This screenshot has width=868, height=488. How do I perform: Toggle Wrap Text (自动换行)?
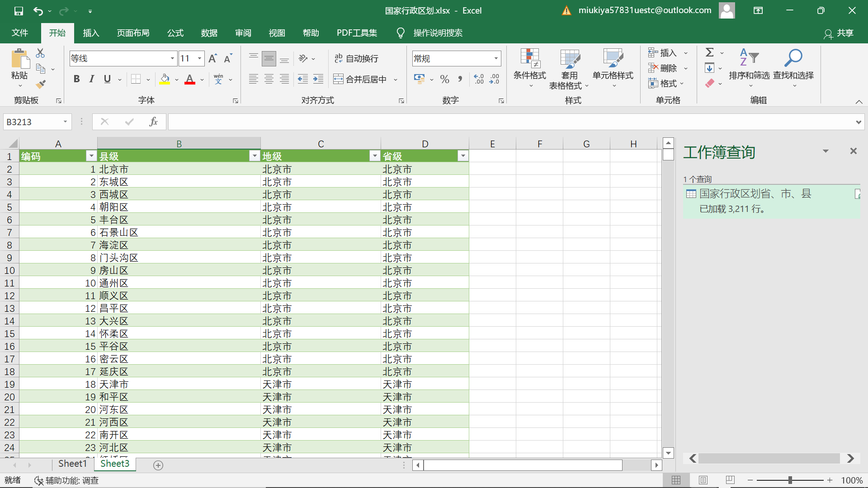tap(356, 58)
